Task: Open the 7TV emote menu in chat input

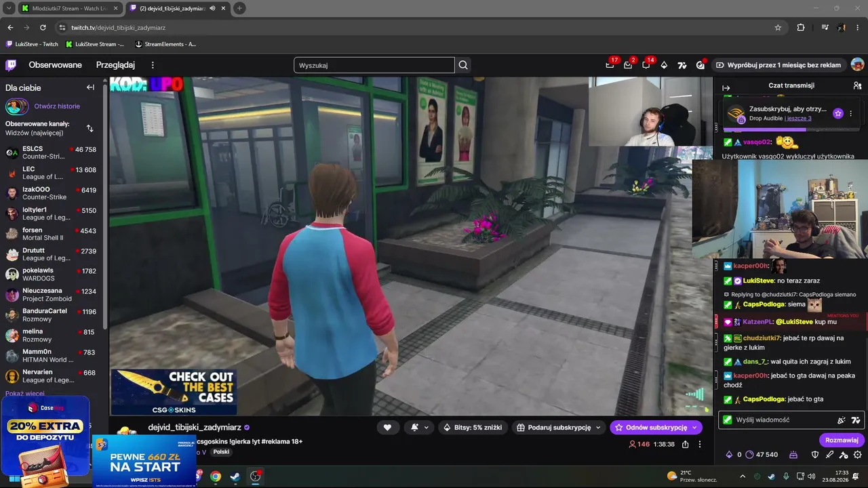Action: point(855,420)
